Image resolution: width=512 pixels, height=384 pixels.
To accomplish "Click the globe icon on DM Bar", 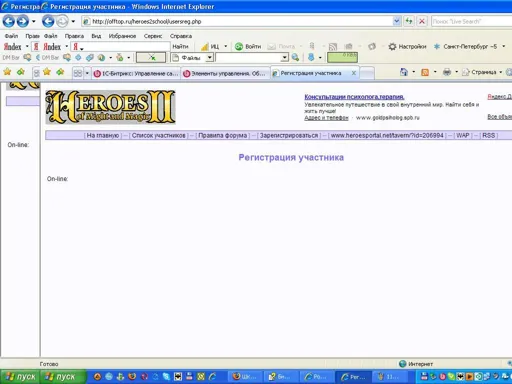I will coord(101,57).
